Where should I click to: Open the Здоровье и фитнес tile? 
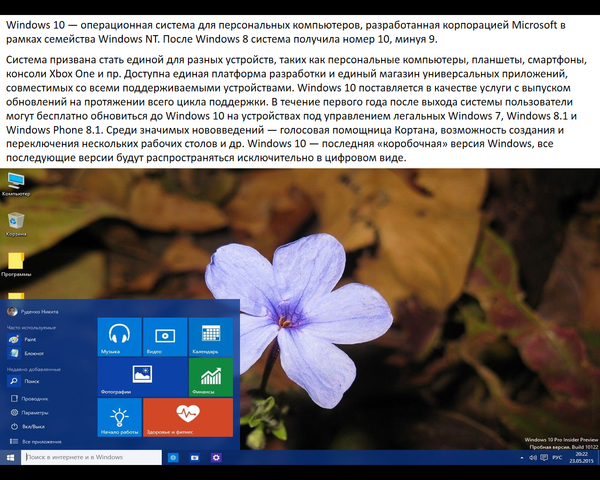pyautogui.click(x=188, y=417)
